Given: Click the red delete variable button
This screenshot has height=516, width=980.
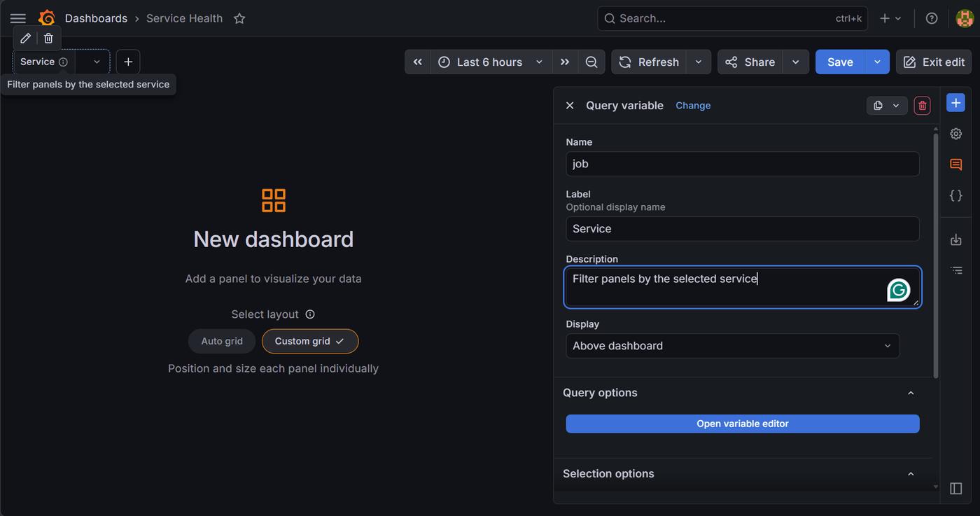Looking at the screenshot, I should pos(923,106).
